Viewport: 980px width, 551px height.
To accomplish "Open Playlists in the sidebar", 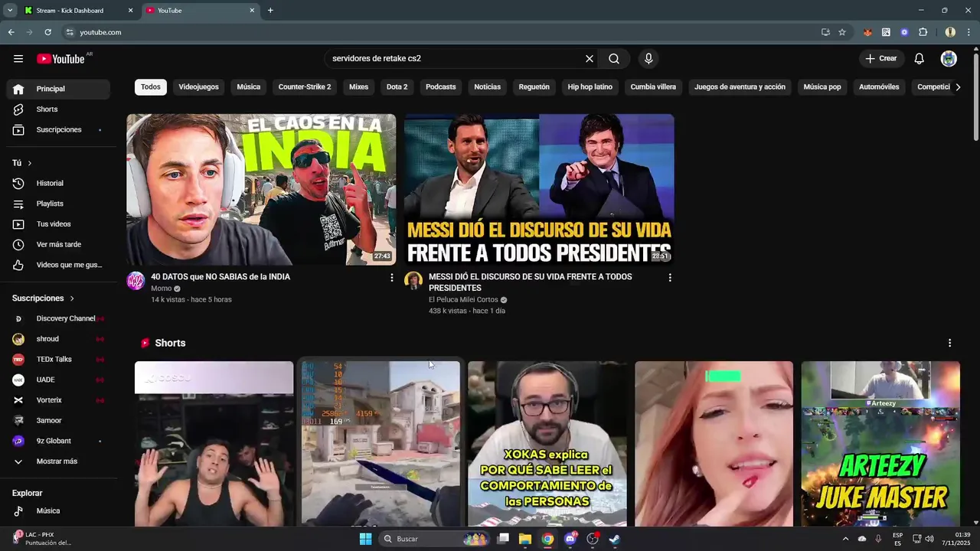I will (x=58, y=204).
